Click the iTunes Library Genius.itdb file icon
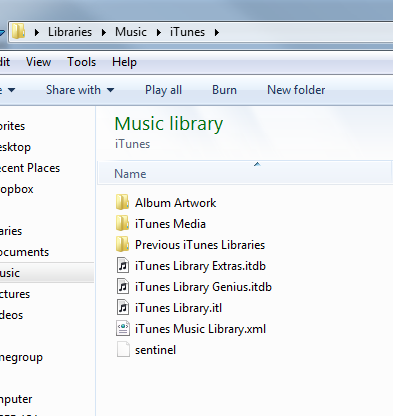This screenshot has width=393, height=416. click(123, 287)
